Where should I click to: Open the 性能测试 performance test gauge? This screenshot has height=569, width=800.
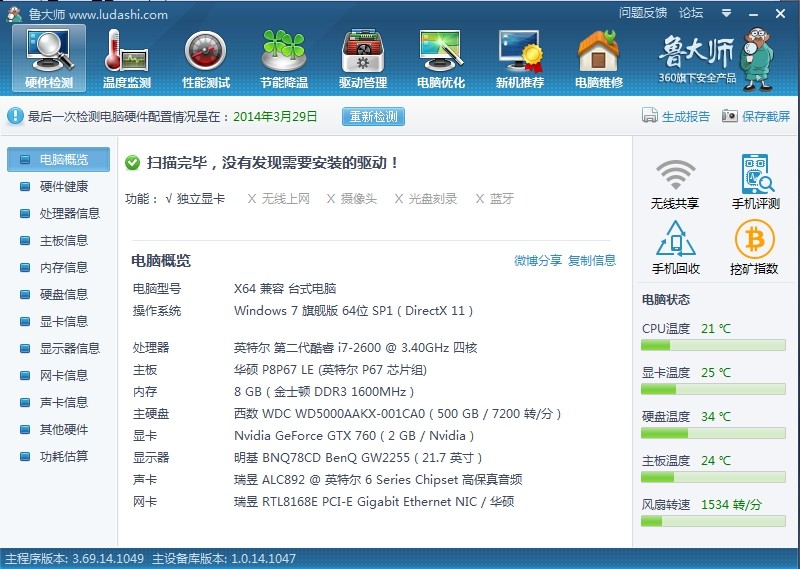205,58
